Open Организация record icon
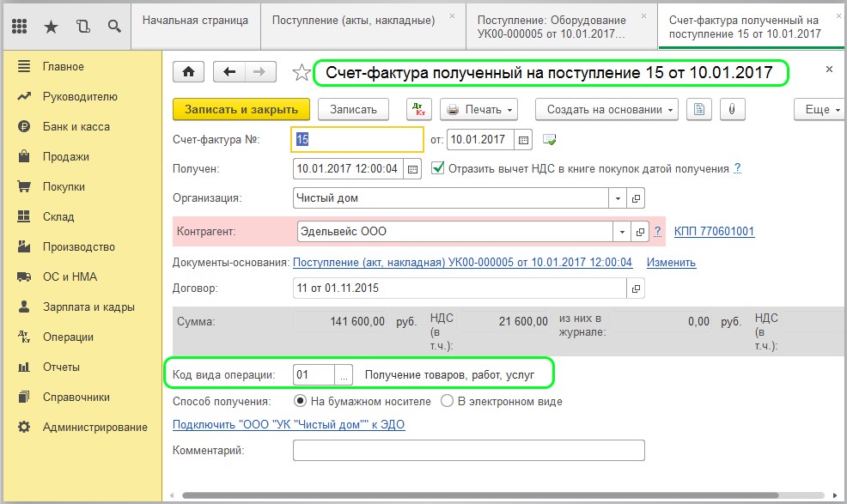The height and width of the screenshot is (504, 847). click(x=636, y=198)
